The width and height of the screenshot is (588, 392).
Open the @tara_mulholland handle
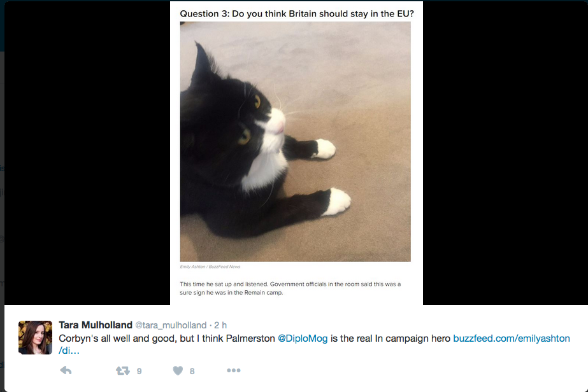pos(171,325)
